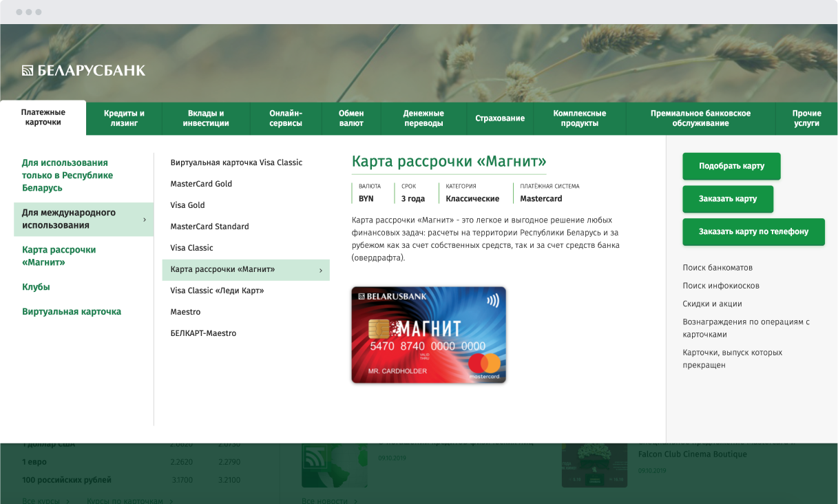Expand the 'Карта рассрочки «Магнит»' list chevron
Viewport: 838px width, 504px height.
[321, 270]
